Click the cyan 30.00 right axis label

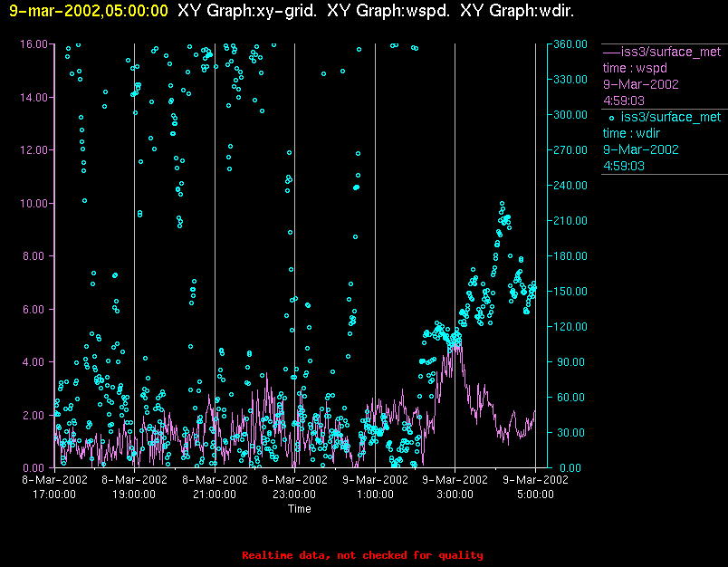570,432
